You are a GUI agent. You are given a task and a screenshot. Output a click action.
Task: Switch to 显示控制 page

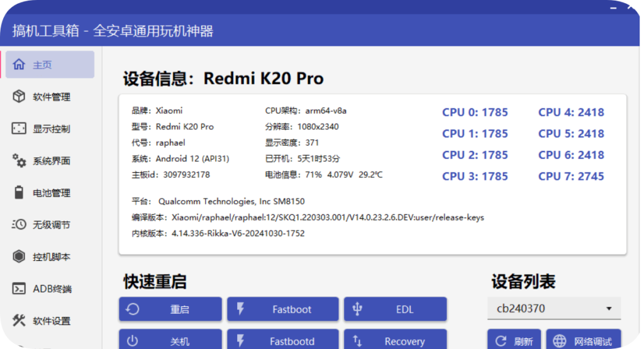[50, 128]
